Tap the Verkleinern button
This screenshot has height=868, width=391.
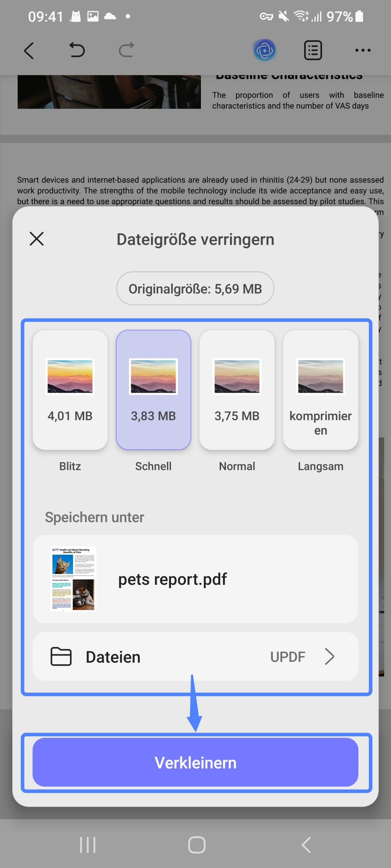(x=195, y=762)
